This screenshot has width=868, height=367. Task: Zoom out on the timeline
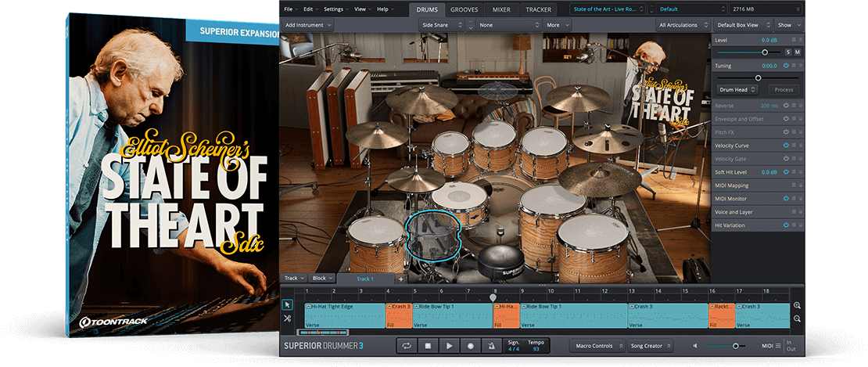point(797,318)
